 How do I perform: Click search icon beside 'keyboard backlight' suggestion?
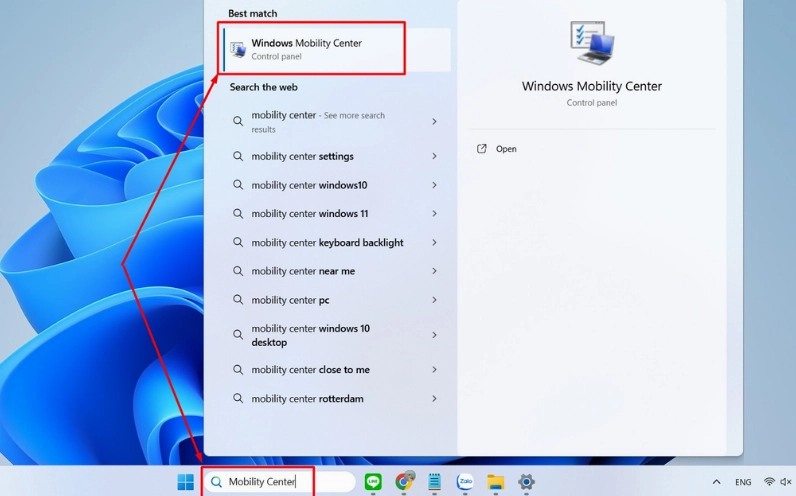click(x=238, y=242)
